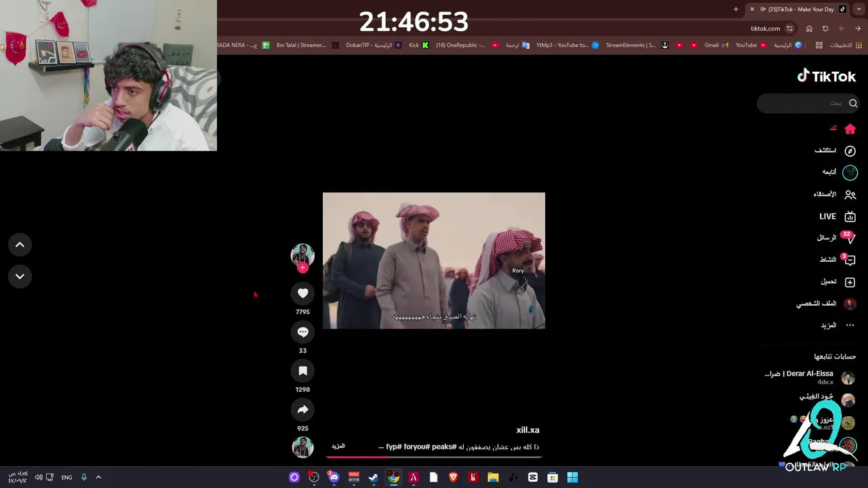This screenshot has height=488, width=868.
Task: Click the playing video frame
Action: (x=433, y=261)
